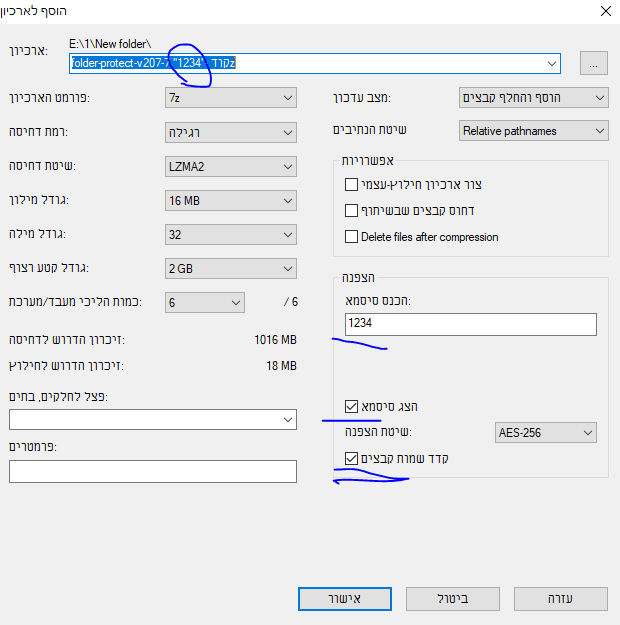
Task: Expand the compression level dropdown
Action: point(231,132)
